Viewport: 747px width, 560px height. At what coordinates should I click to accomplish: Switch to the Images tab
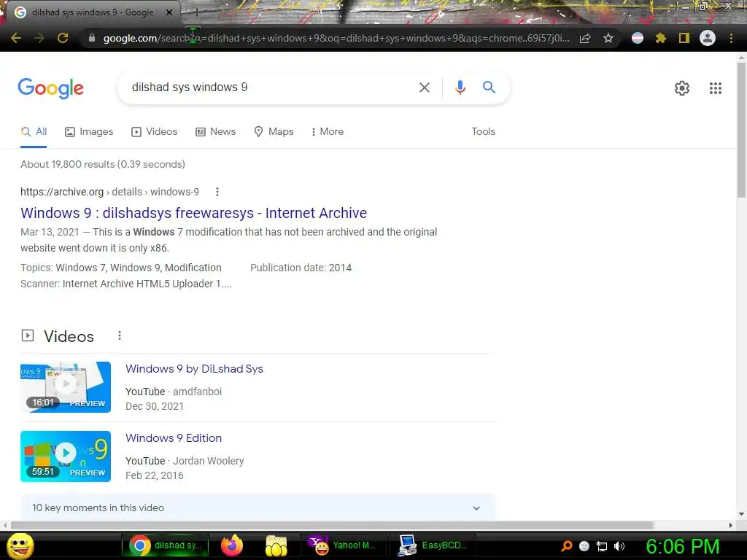(x=89, y=132)
